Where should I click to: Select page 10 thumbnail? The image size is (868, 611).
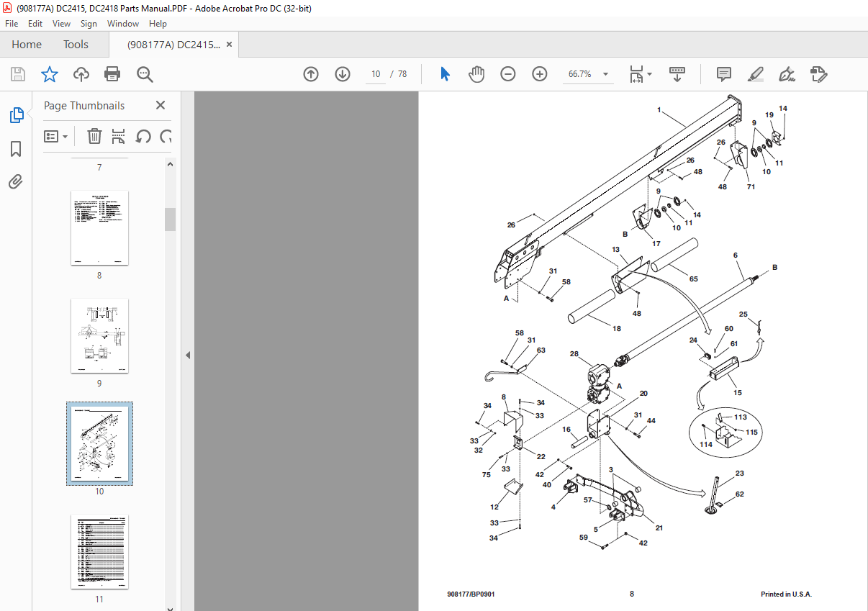[x=99, y=444]
